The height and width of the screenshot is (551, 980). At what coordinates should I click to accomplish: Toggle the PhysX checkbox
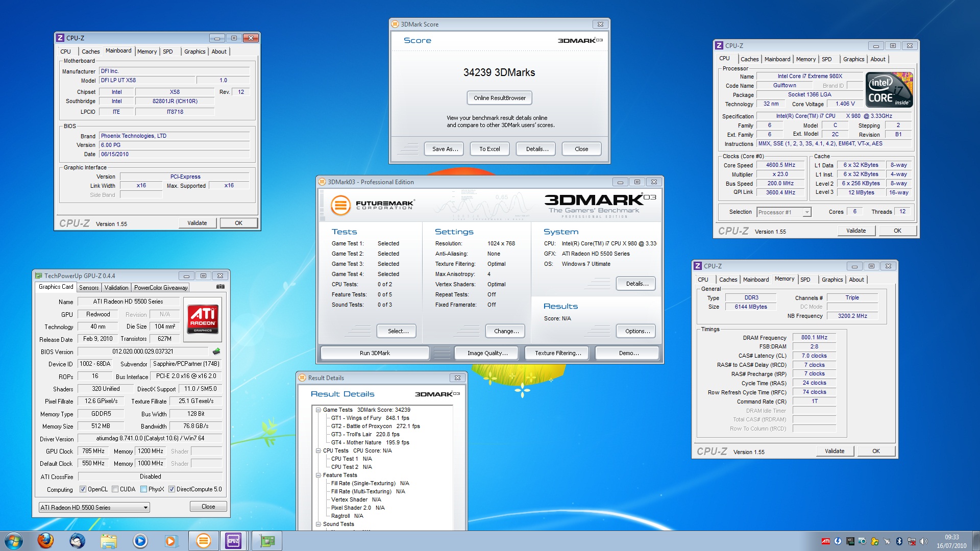144,489
